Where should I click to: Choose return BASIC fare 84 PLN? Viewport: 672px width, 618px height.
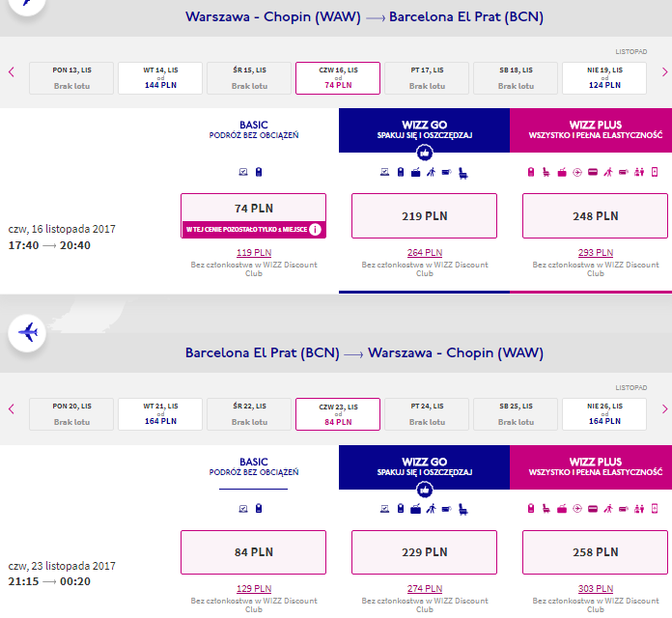point(253,552)
